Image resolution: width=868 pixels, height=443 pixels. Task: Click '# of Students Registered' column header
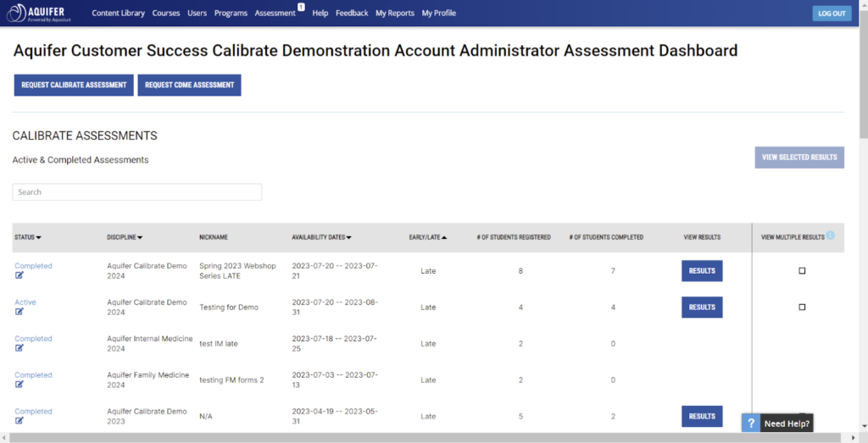click(514, 237)
